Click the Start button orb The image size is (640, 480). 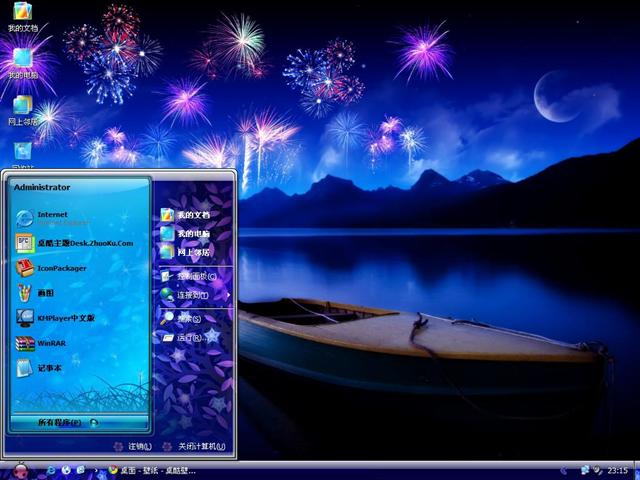point(20,471)
